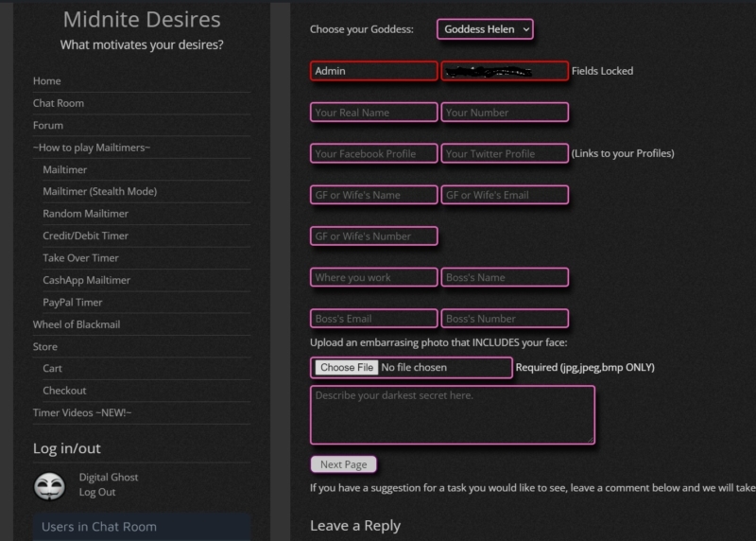
Task: Open the Credit/Debit Timer page
Action: pos(85,236)
